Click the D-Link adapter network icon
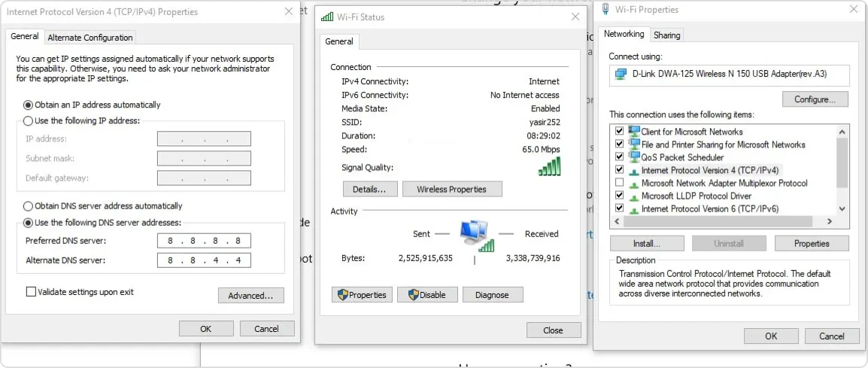The image size is (868, 368). click(621, 73)
